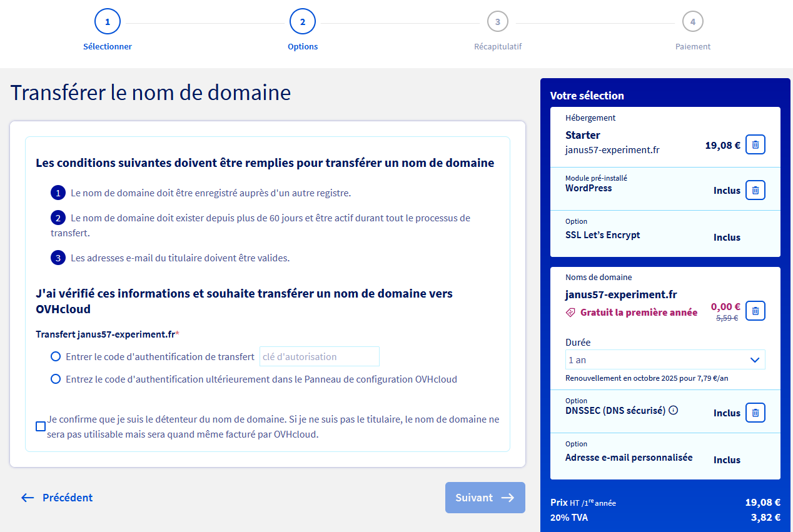Screen dimensions: 793x532
Task: Check the domain ownership confirmation box
Action: (41, 426)
